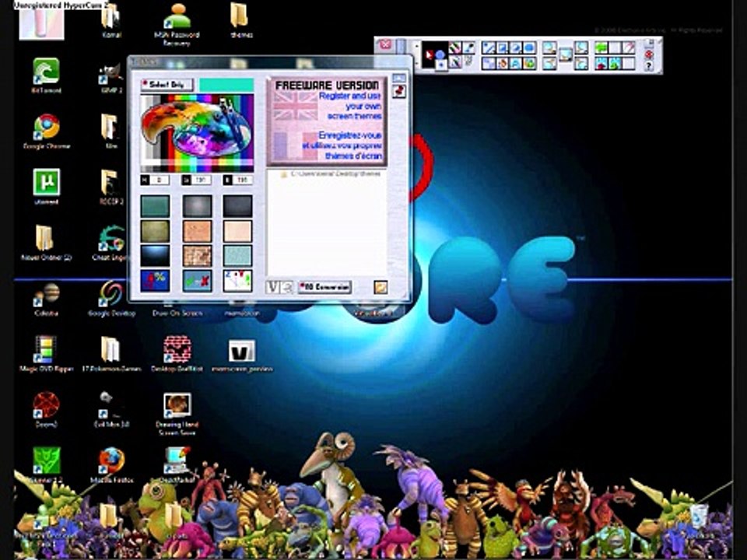747x560 pixels.
Task: Click the orange folder icon in dialog corner
Action: [381, 287]
